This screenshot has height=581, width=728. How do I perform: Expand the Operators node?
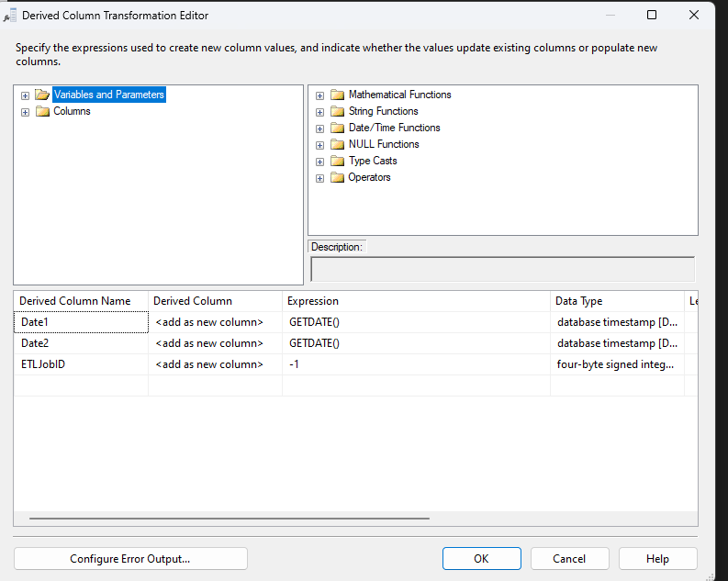[319, 178]
